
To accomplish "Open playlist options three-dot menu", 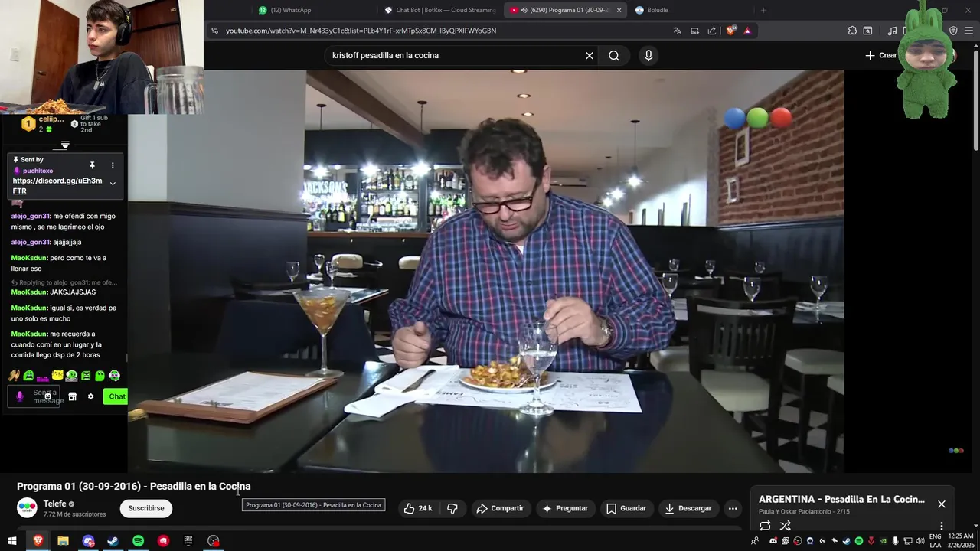I will (942, 526).
